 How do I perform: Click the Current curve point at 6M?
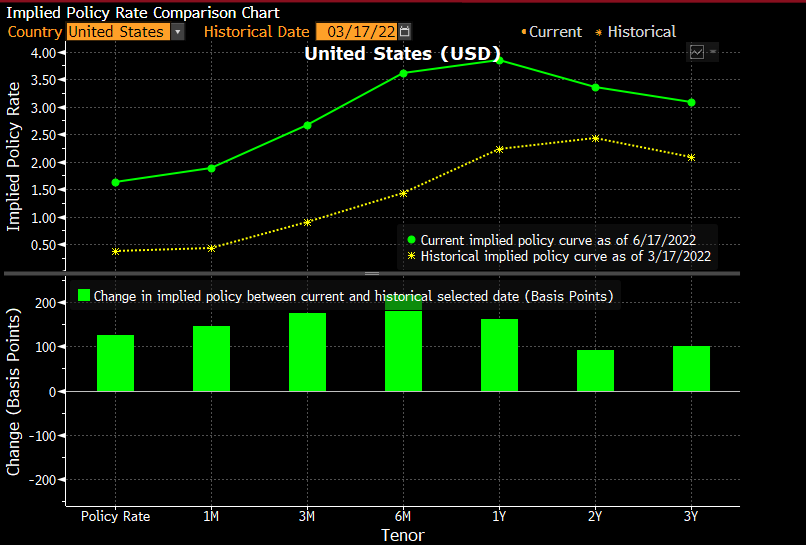(x=403, y=73)
